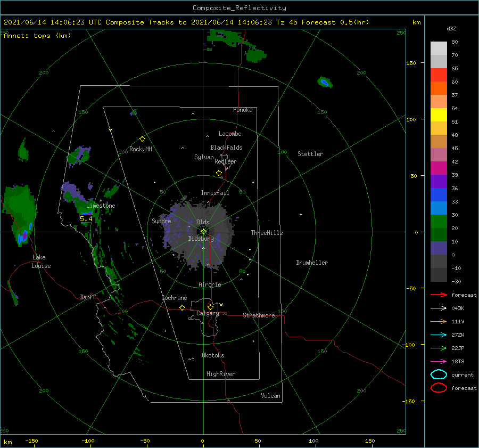Click the orange 111V arrow in legend

click(x=439, y=321)
